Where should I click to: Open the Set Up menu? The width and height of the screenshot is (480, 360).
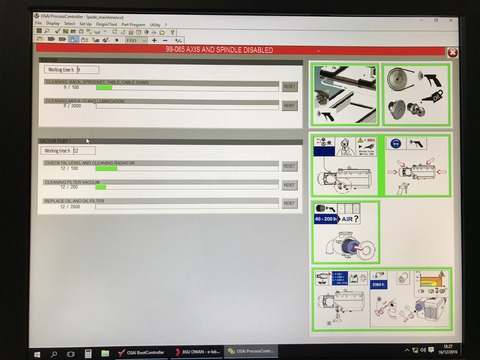coord(85,24)
